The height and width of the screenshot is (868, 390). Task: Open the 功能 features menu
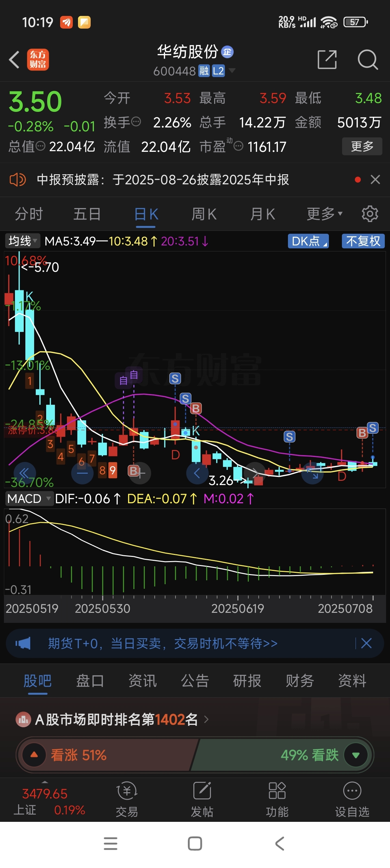pyautogui.click(x=277, y=800)
